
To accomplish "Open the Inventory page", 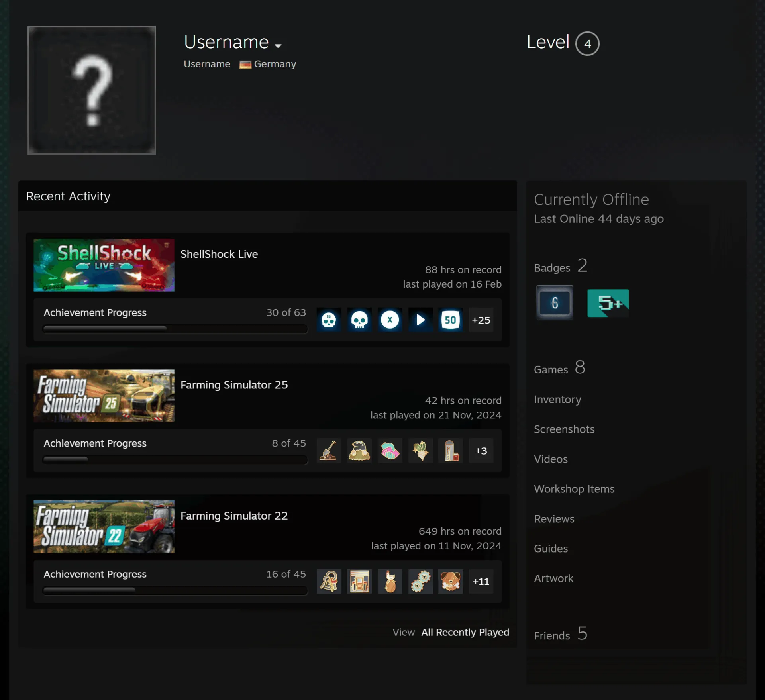I will click(x=557, y=399).
